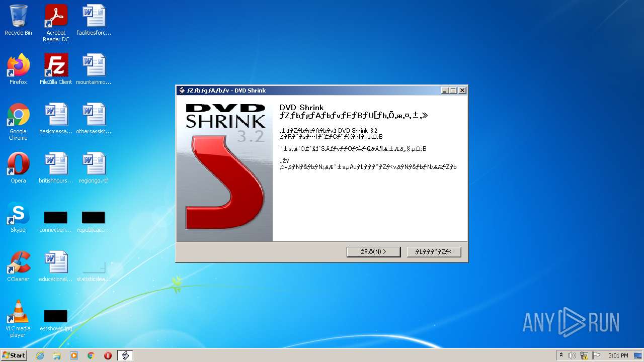Minimize the DVD Shrink setup window
The image size is (644, 362).
[445, 90]
